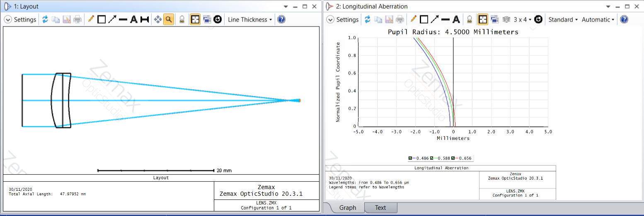
Task: Click the pan arrows tool in Layout
Action: pos(158,19)
